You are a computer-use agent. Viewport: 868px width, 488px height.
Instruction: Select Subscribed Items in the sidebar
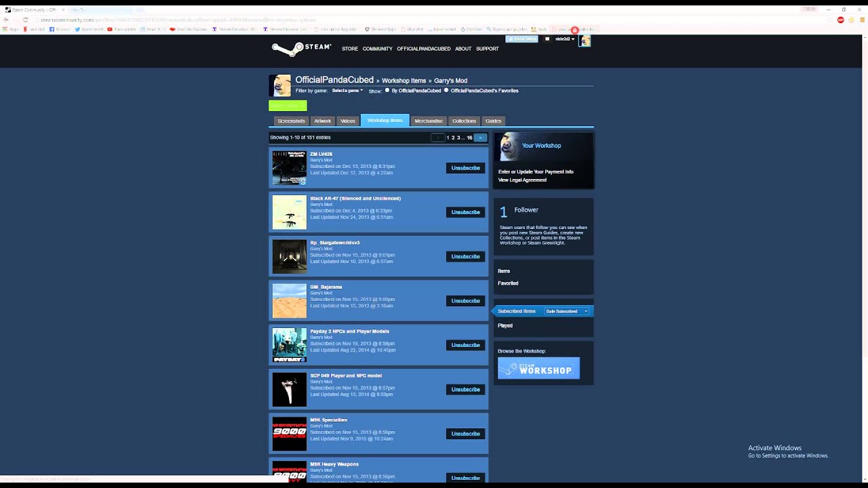point(517,311)
